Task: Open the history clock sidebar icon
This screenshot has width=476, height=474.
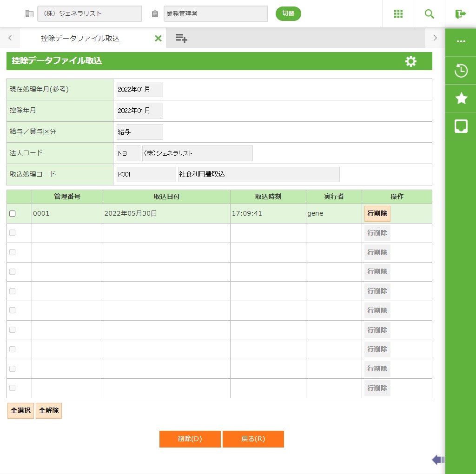Action: (x=461, y=71)
